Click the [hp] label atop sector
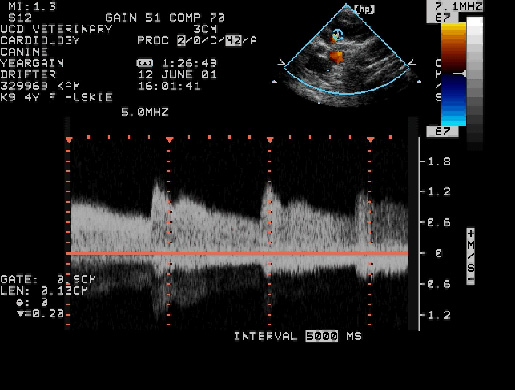The height and width of the screenshot is (390, 515). (364, 9)
